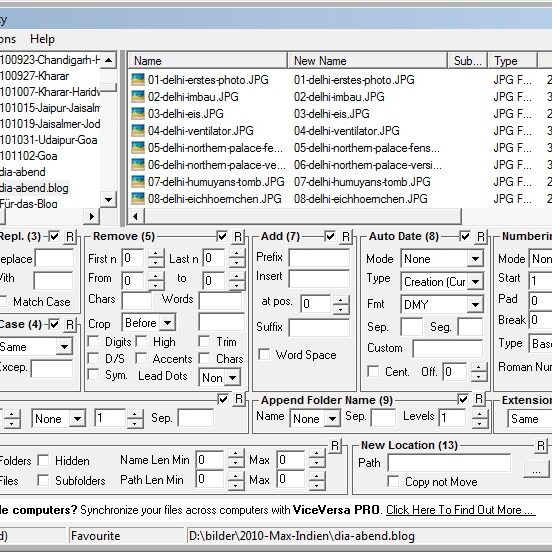
Task: Reset Add (7) section with R button
Action: point(346,237)
